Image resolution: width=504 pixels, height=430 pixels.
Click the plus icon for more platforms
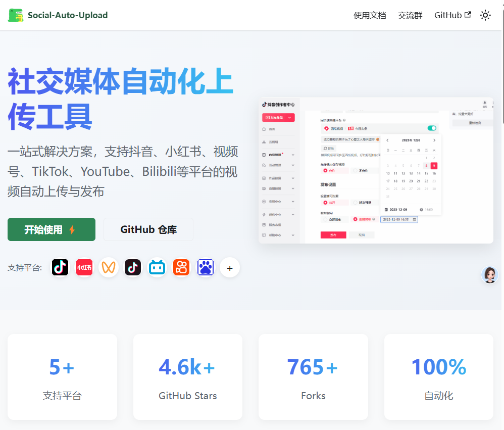click(230, 267)
